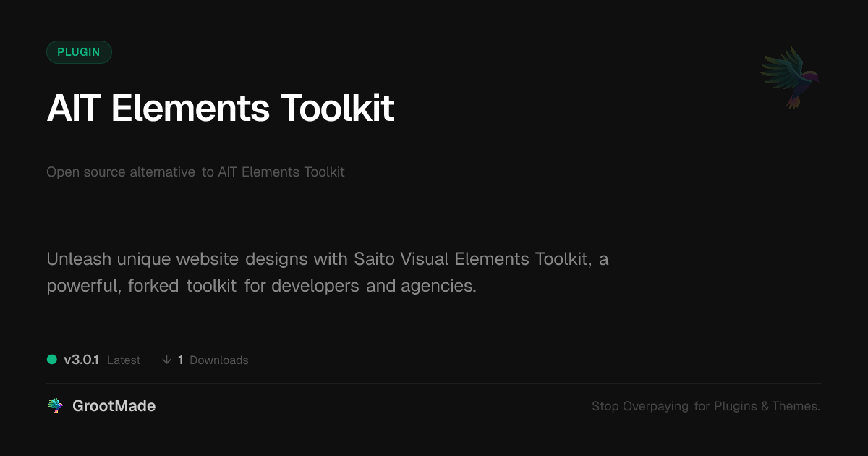This screenshot has height=456, width=868.
Task: Click "Plugins & Themes." in the footer tagline
Action: click(767, 406)
